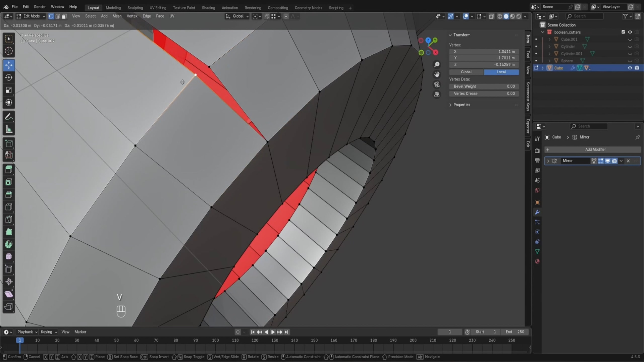Hide the Cube object in outliner
Viewport: 644px width, 362px height.
coord(630,68)
